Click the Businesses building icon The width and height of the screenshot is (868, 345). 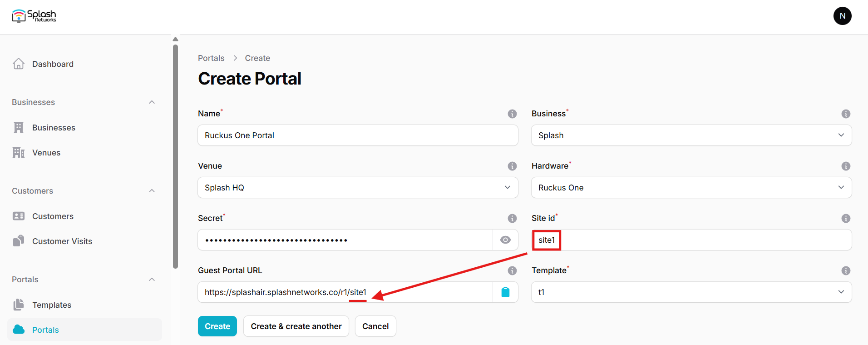pos(19,127)
